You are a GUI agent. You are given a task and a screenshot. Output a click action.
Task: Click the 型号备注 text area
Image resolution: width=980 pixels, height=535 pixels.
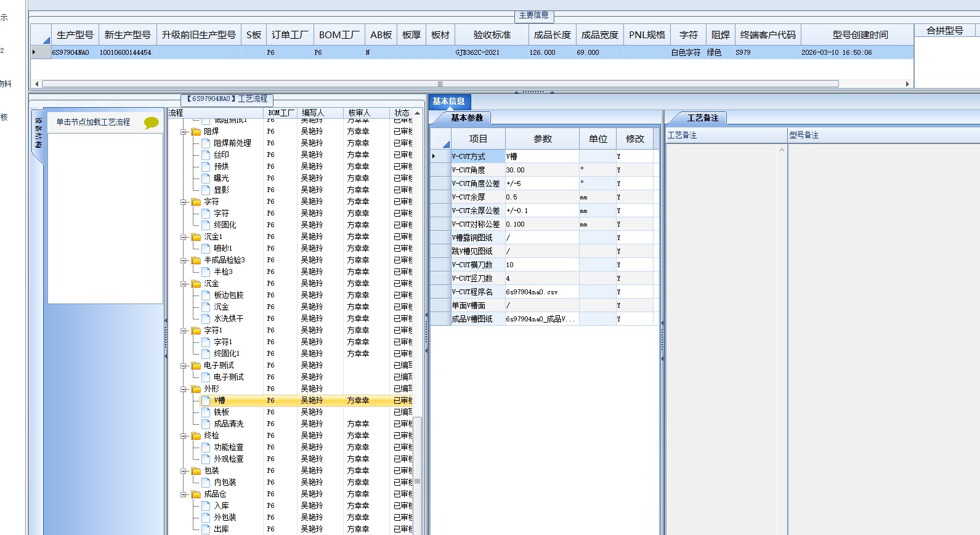coord(883,339)
